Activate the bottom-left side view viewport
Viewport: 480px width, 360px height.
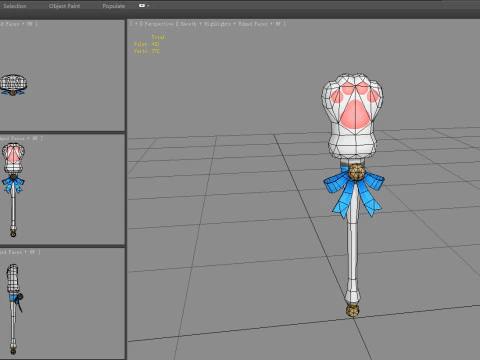point(62,303)
